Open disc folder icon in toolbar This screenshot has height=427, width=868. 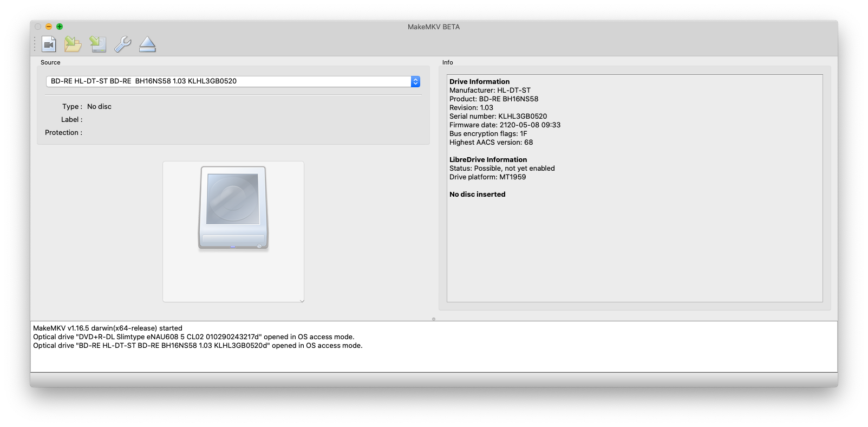(x=73, y=44)
